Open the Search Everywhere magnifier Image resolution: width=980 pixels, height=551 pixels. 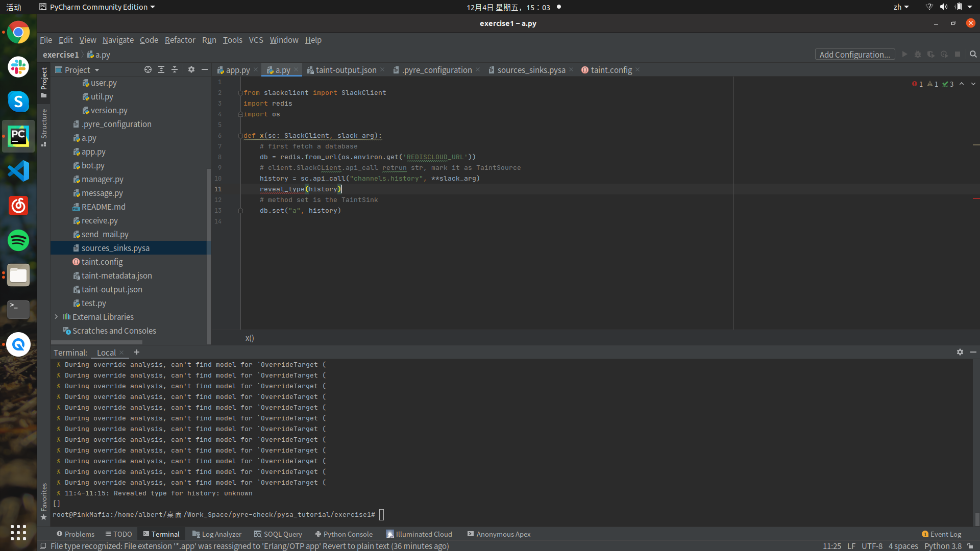973,54
